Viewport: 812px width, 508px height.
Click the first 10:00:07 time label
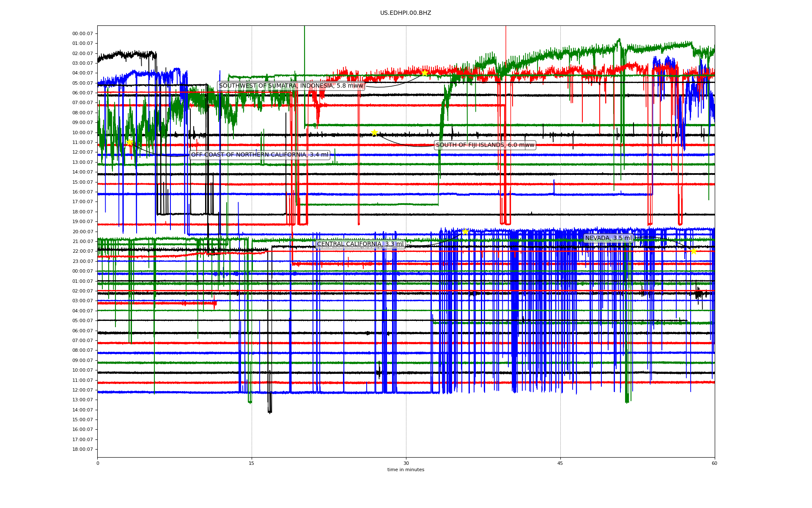pos(82,133)
